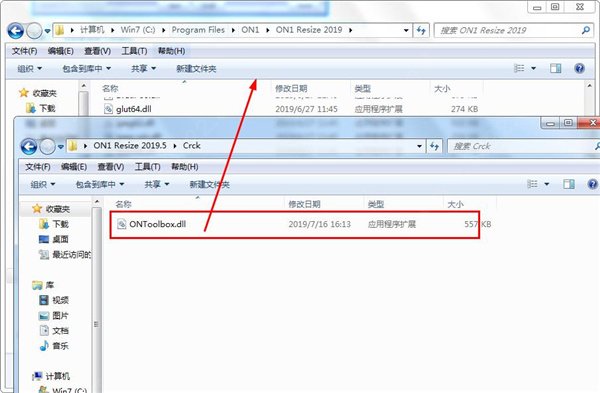Open view options arrow in rear window
Screen dimensions: 600x393
[533, 68]
